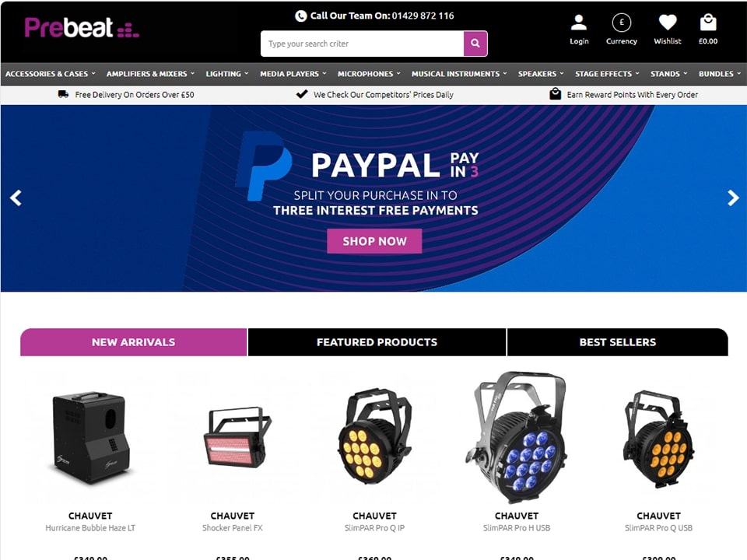The image size is (747, 560).
Task: Expand the Lighting menu
Action: tap(226, 74)
